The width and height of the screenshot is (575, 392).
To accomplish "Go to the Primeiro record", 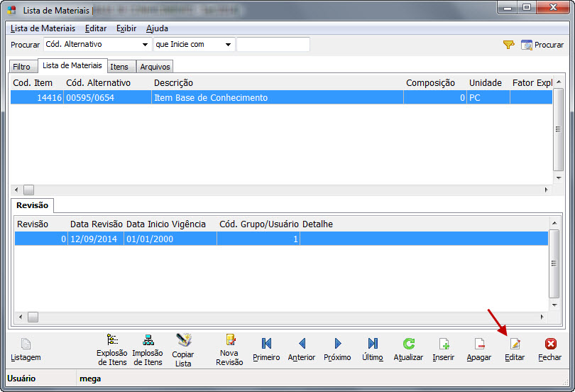I will pos(266,344).
